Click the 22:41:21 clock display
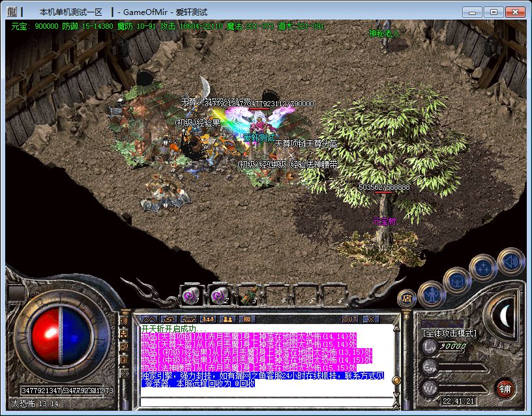Viewport: 532px width, 416px height. click(x=458, y=401)
